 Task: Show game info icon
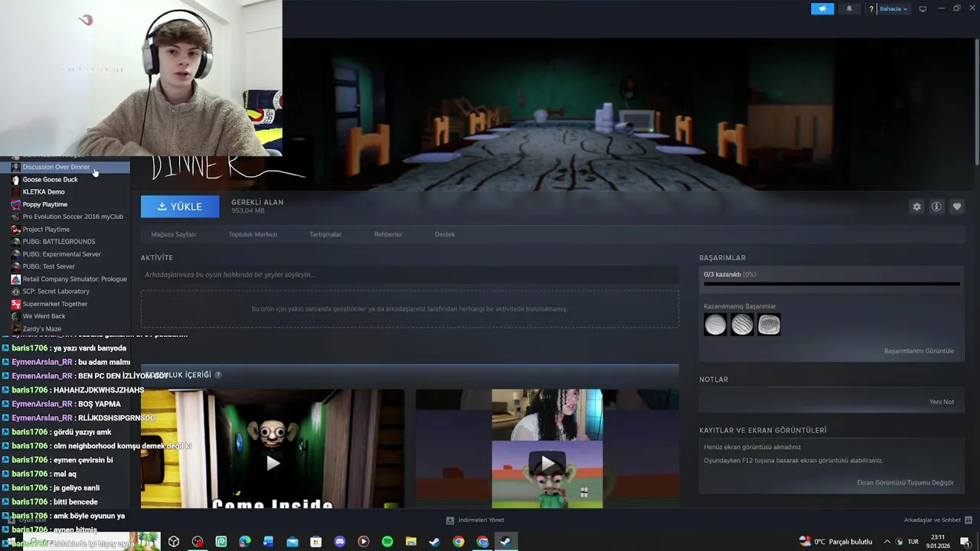tap(936, 207)
